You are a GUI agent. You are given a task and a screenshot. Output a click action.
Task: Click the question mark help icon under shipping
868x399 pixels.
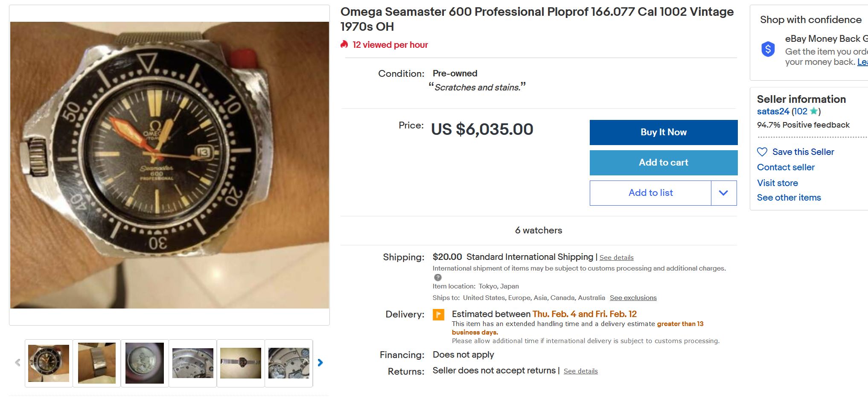point(437,277)
